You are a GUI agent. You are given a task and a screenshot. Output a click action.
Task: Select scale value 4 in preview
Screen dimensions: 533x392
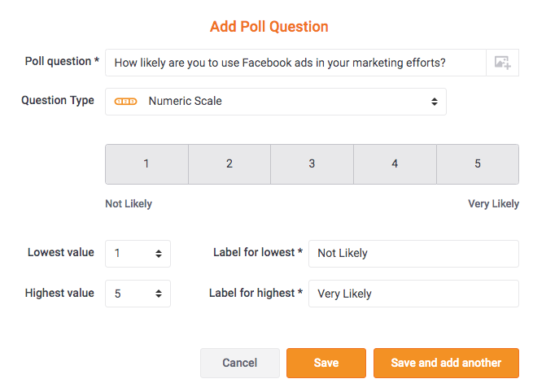[x=395, y=164]
